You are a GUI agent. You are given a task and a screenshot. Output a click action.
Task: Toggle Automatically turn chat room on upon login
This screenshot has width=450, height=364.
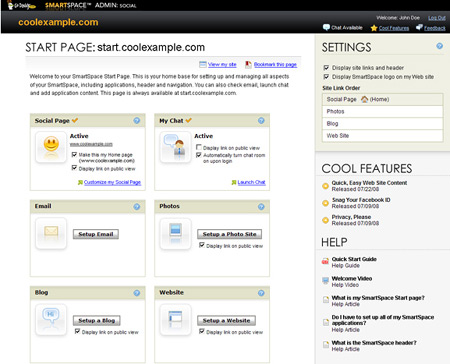click(199, 155)
